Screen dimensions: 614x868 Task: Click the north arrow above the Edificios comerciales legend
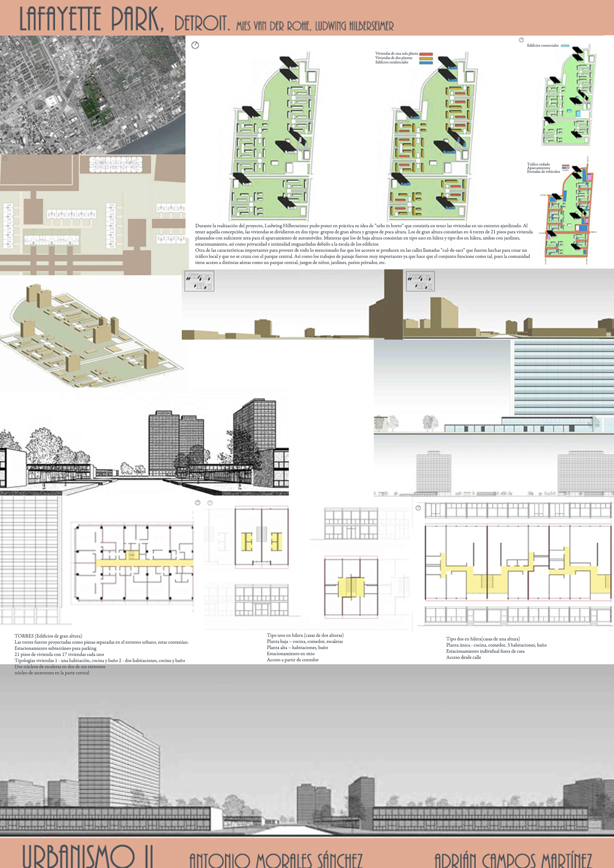point(521,40)
